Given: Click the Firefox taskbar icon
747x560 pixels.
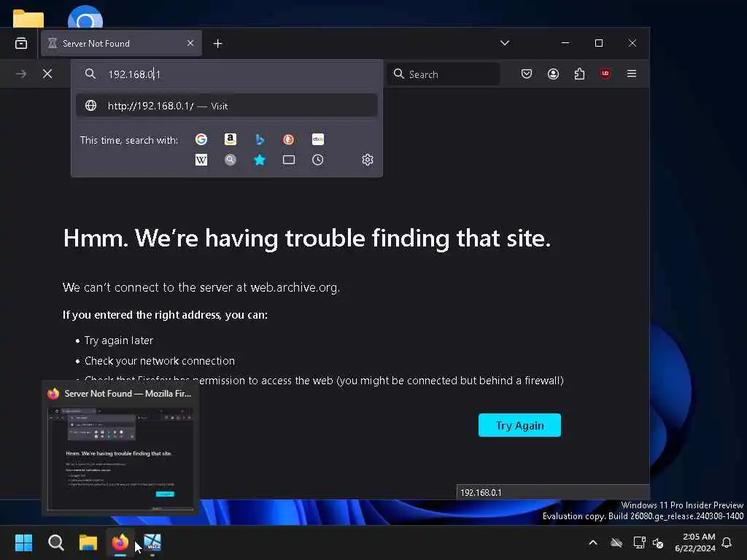Looking at the screenshot, I should point(120,542).
